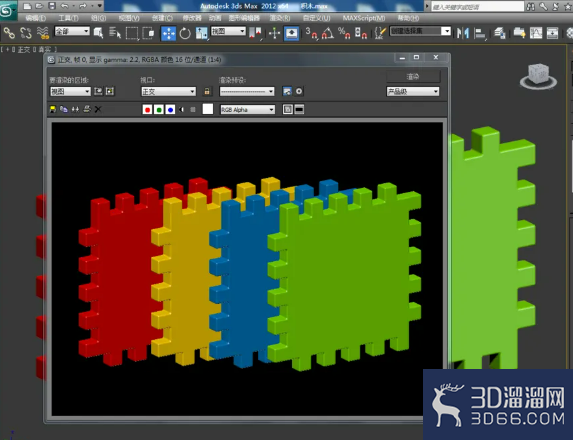Click the Select and Link chain icon
The width and height of the screenshot is (573, 440).
9,33
